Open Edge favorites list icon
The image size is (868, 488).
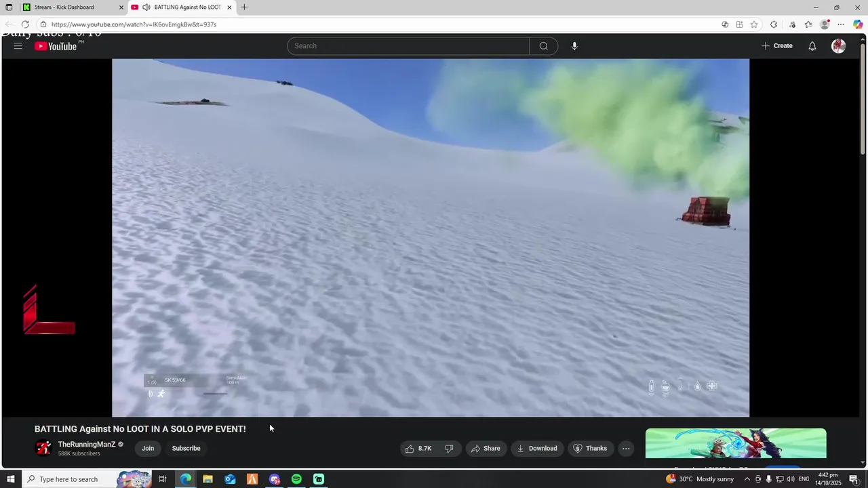[808, 24]
